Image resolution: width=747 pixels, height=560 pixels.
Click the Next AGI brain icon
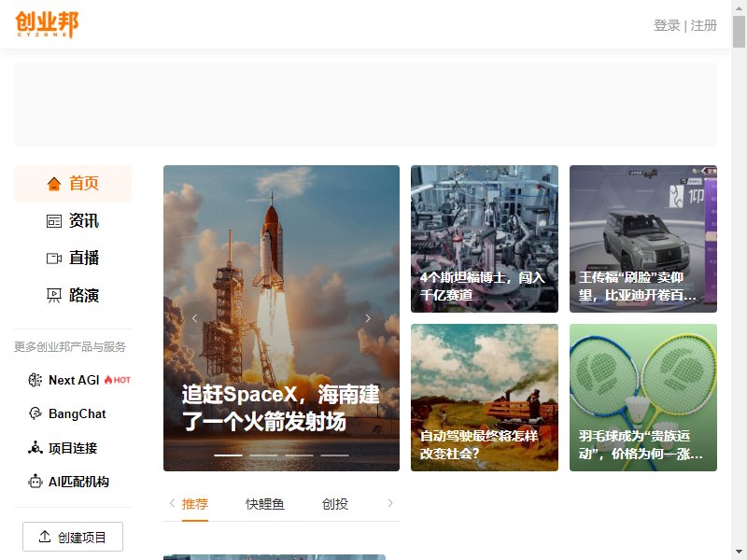point(35,380)
